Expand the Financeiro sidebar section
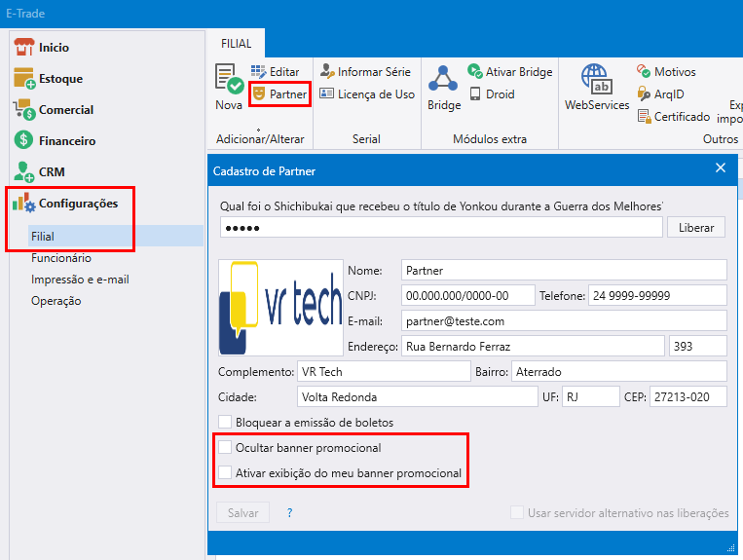Image resolution: width=743 pixels, height=560 pixels. 66,141
